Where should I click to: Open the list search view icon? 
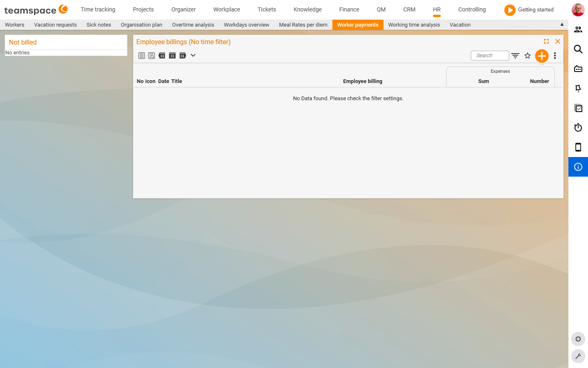(x=151, y=56)
